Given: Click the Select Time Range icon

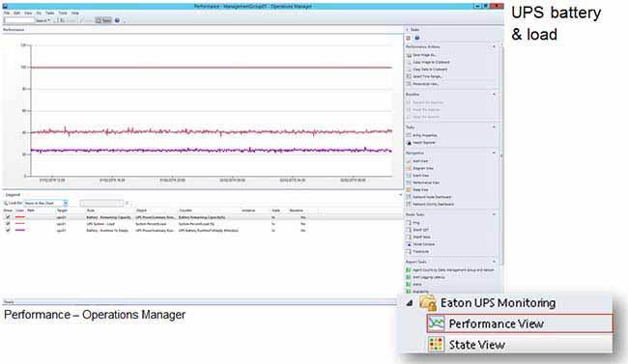Looking at the screenshot, I should point(409,76).
